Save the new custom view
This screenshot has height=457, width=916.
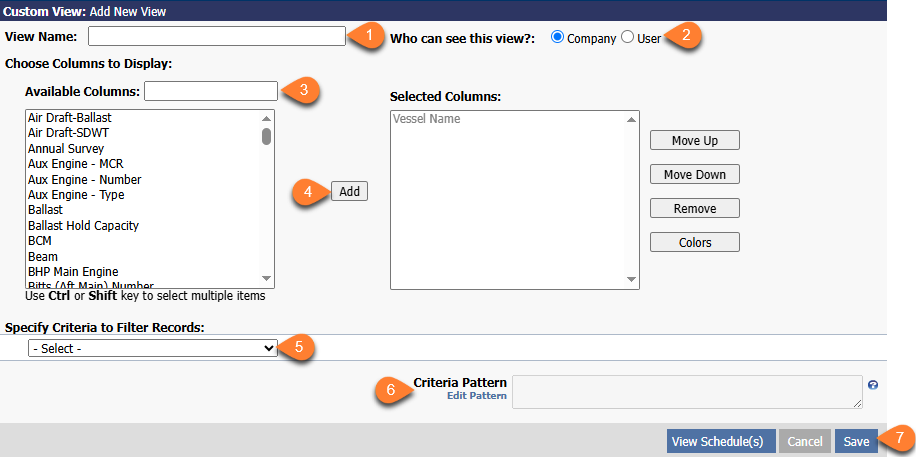[856, 441]
